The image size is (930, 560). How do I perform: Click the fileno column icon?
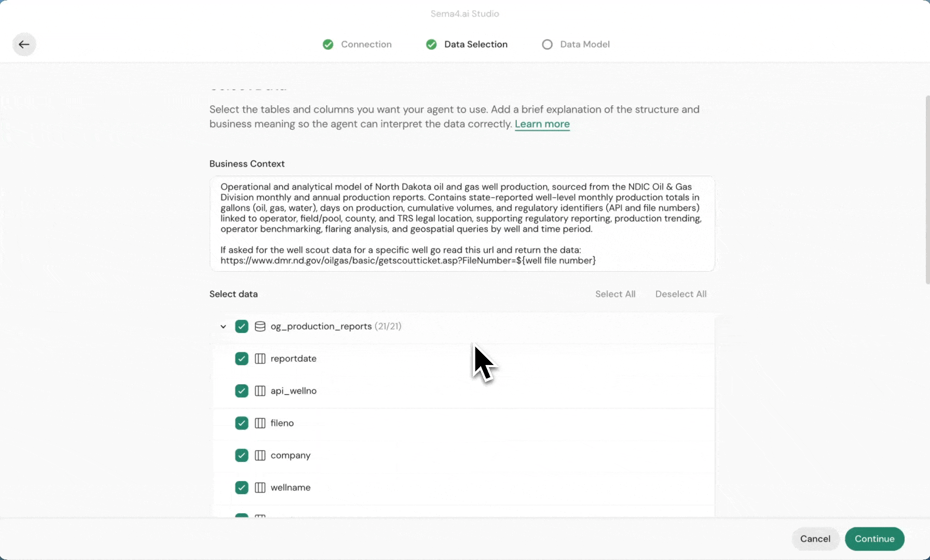point(260,423)
